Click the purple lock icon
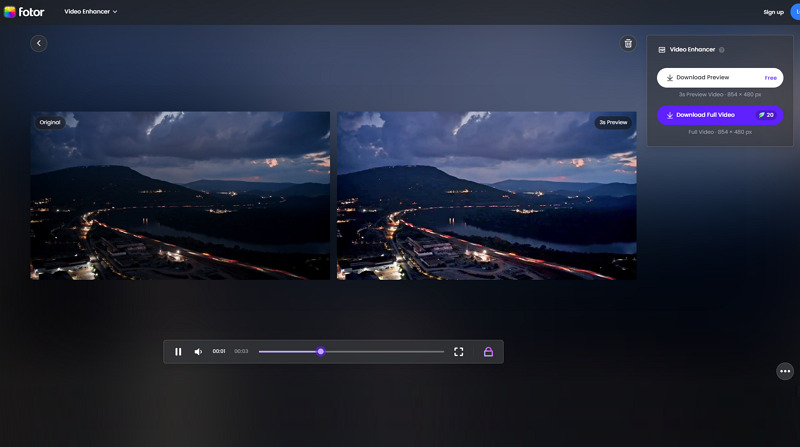Image resolution: width=800 pixels, height=447 pixels. [x=488, y=352]
